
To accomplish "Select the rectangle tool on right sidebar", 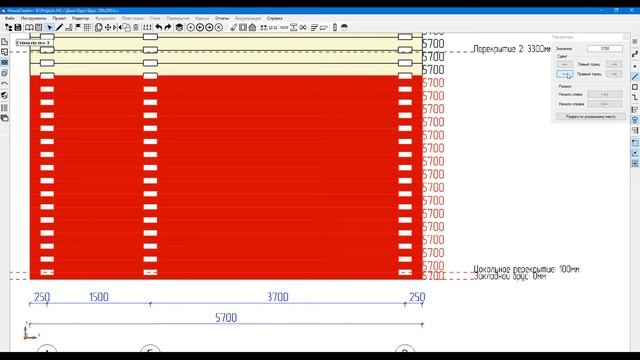I will click(x=635, y=87).
